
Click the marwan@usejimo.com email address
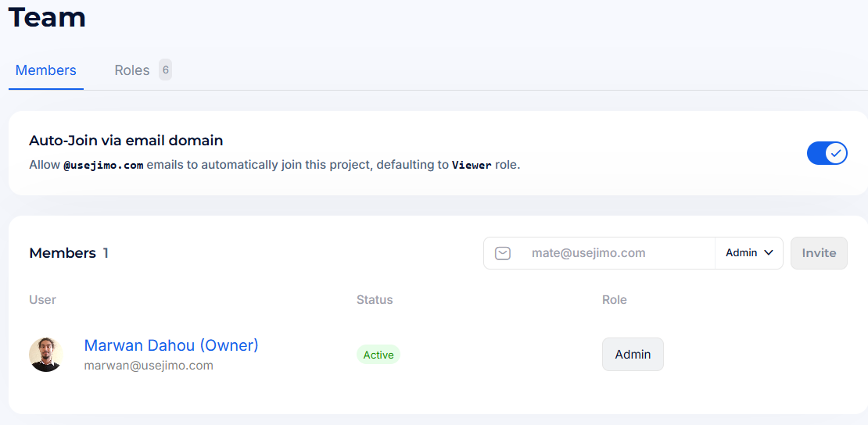point(149,366)
